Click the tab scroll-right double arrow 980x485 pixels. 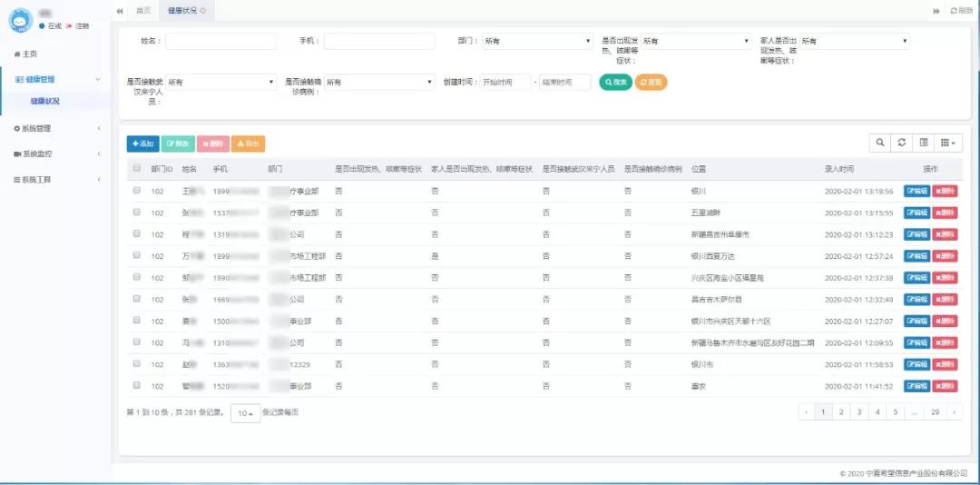coord(936,10)
